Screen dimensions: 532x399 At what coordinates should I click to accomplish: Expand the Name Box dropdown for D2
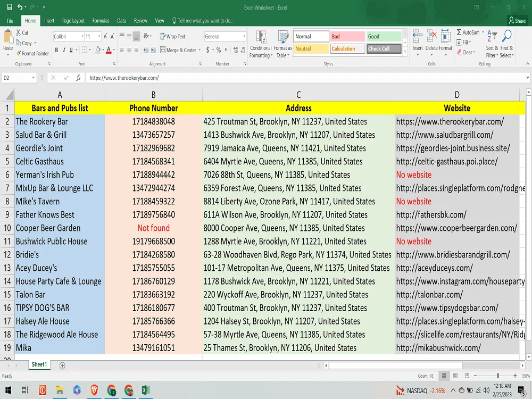coord(33,78)
